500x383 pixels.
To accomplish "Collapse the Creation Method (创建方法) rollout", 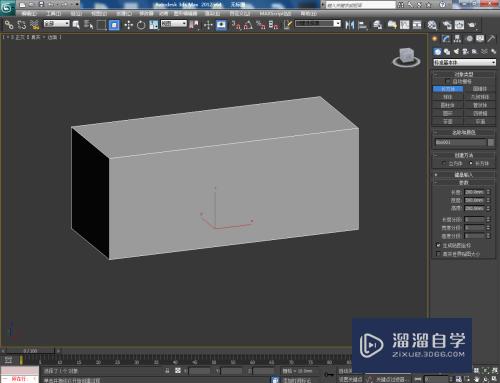I will (x=464, y=155).
